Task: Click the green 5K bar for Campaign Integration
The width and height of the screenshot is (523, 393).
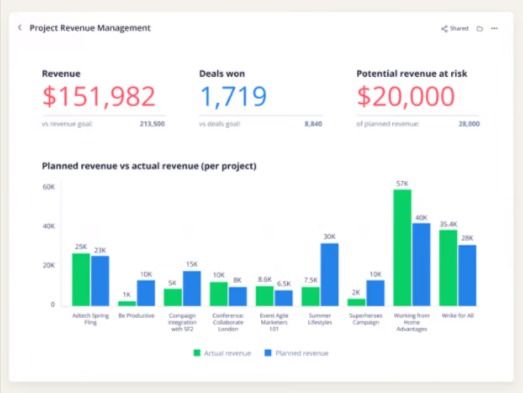Action: [173, 297]
